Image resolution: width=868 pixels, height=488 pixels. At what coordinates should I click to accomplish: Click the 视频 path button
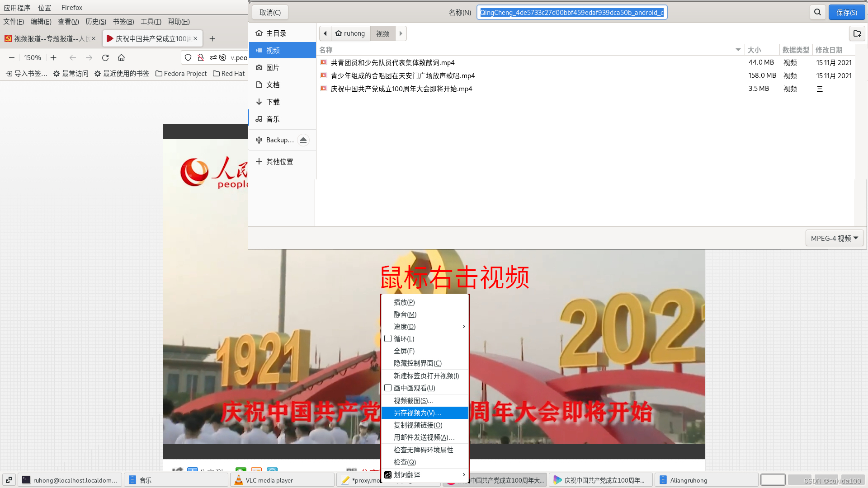click(383, 33)
